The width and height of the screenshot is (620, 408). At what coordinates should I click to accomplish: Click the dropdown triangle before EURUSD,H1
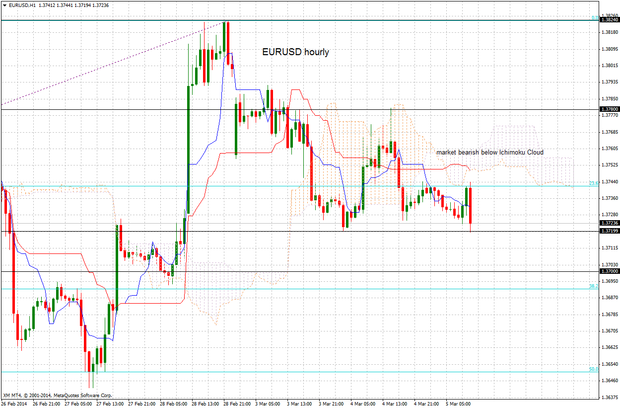(x=4, y=6)
